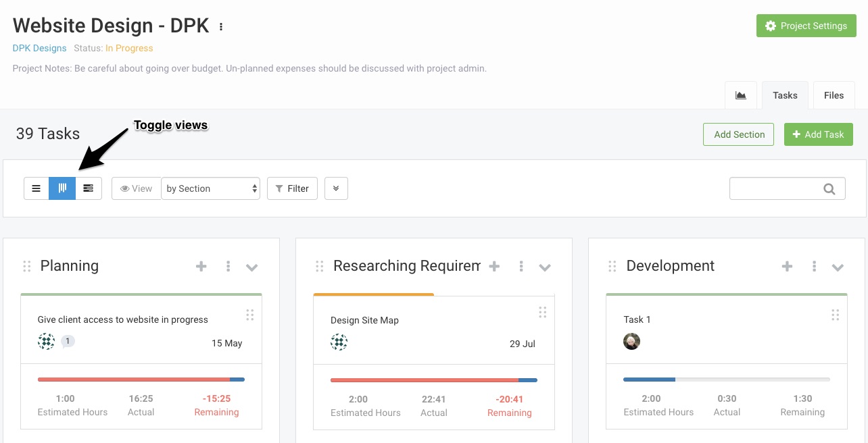Image resolution: width=868 pixels, height=443 pixels.
Task: Open the kebab menu next to Website Design - DPK title
Action: [220, 26]
